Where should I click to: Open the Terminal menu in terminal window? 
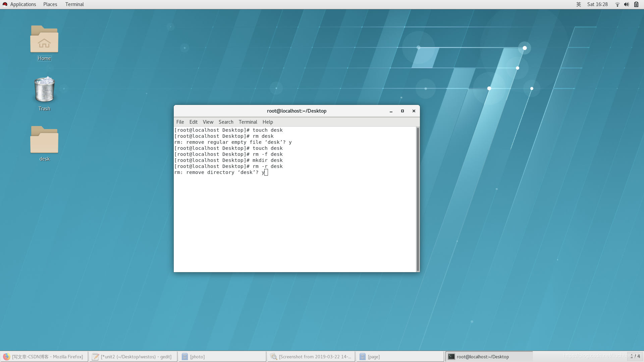coord(248,122)
